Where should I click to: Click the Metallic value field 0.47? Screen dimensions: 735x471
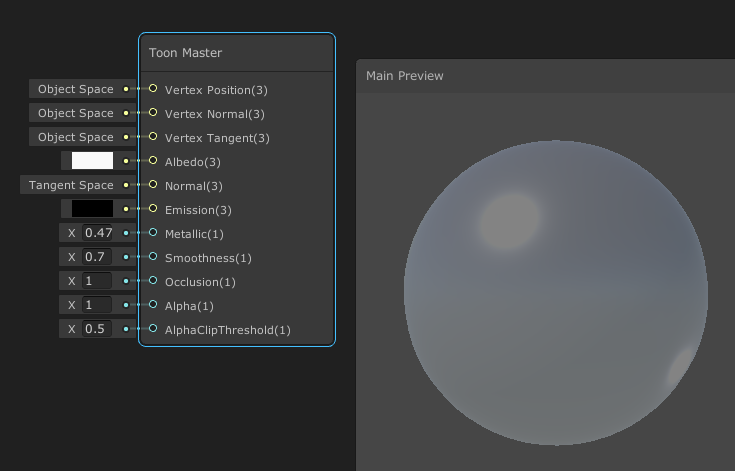tap(98, 233)
